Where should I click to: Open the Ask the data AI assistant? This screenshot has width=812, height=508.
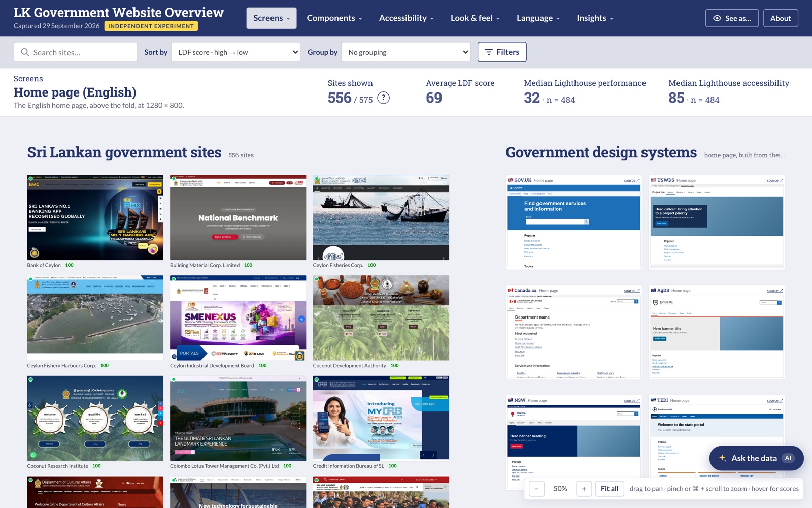(x=756, y=458)
